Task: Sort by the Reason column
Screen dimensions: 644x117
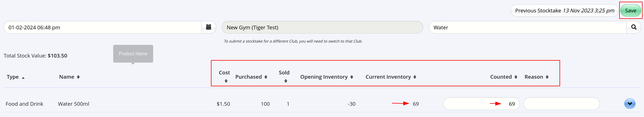Action: (536, 77)
